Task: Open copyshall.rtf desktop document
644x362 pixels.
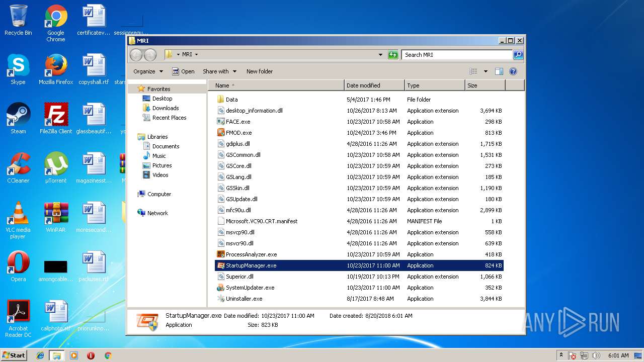Action: click(94, 70)
